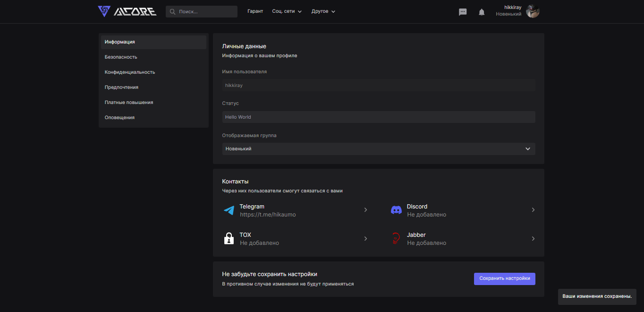Open the Отображаемая группа dropdown
Image resolution: width=644 pixels, height=312 pixels.
tap(379, 149)
